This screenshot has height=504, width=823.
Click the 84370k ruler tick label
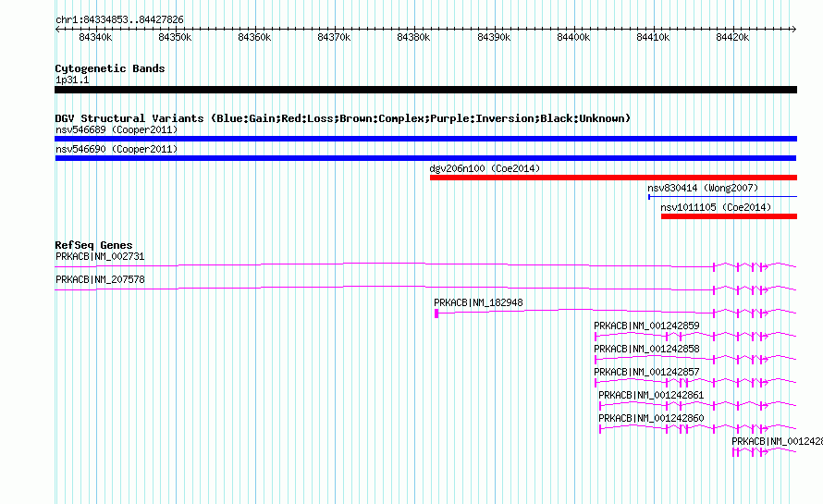pyautogui.click(x=334, y=37)
